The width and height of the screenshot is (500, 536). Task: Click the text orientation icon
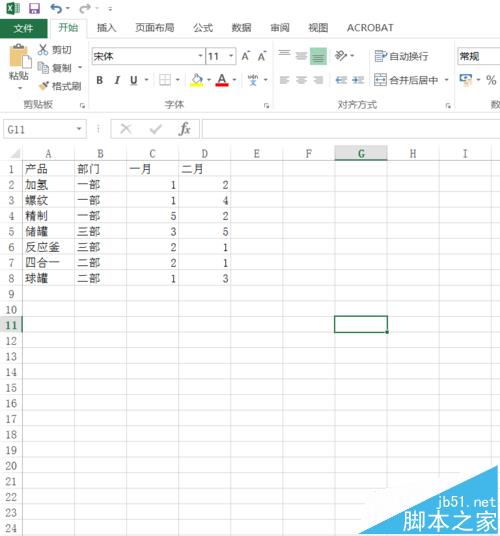coord(341,55)
